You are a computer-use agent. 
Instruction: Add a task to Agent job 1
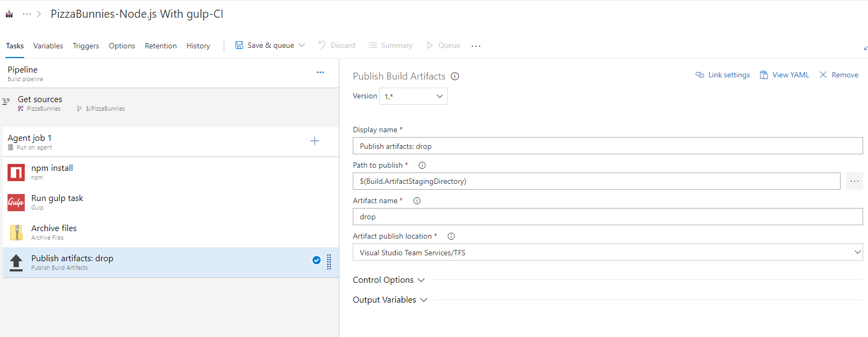[x=315, y=141]
